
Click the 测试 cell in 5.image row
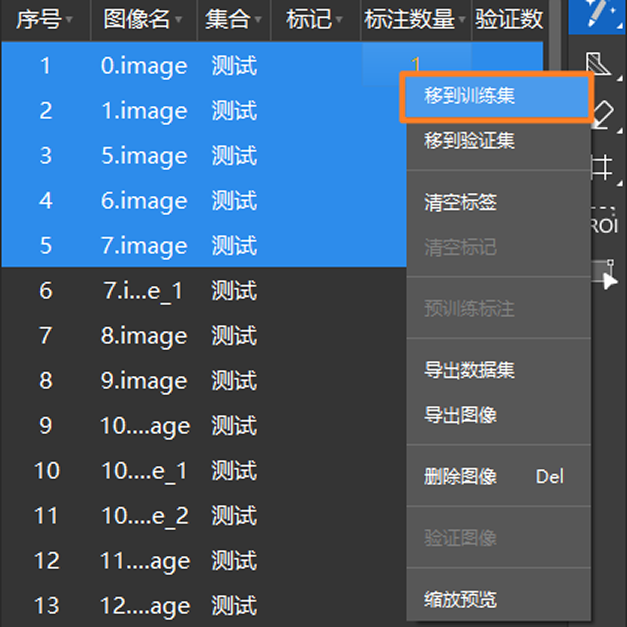[234, 155]
